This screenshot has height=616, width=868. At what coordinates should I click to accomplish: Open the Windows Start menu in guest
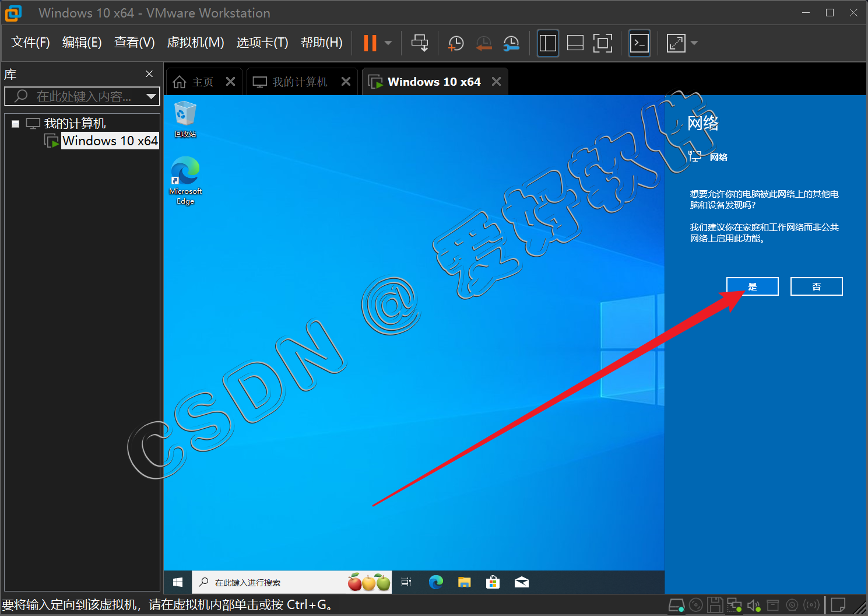click(178, 582)
